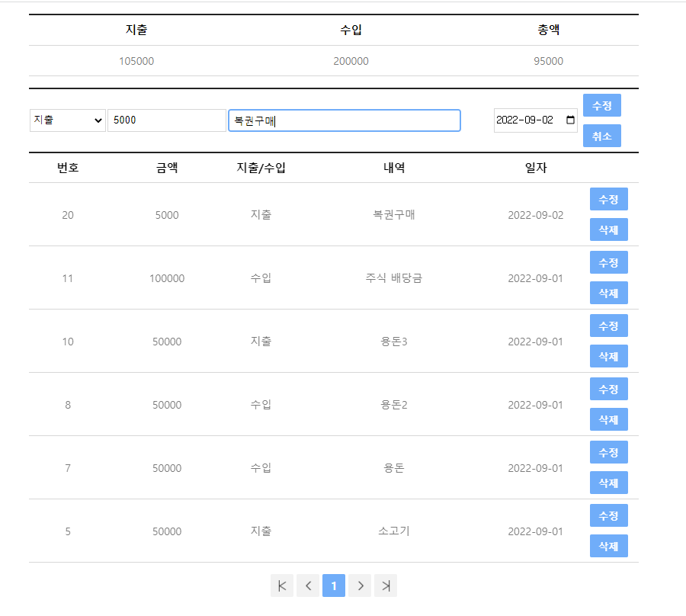This screenshot has height=616, width=686.
Task: Click the number 8 cell
Action: 68,405
